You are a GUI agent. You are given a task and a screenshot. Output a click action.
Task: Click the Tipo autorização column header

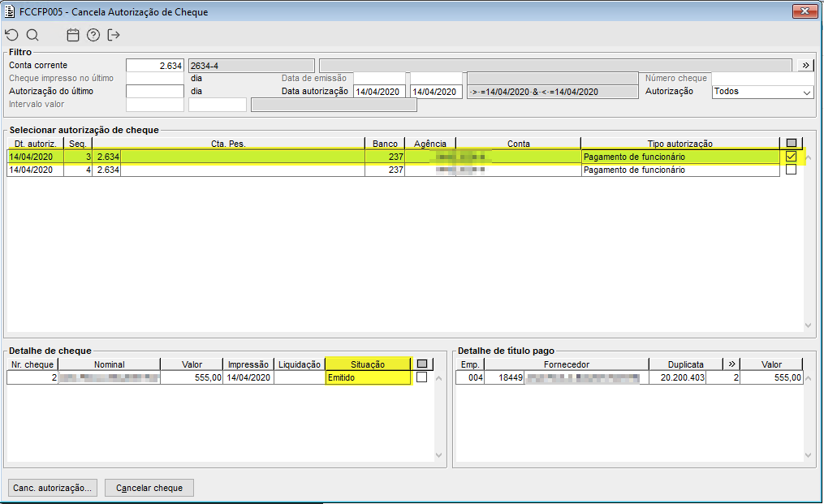point(680,144)
